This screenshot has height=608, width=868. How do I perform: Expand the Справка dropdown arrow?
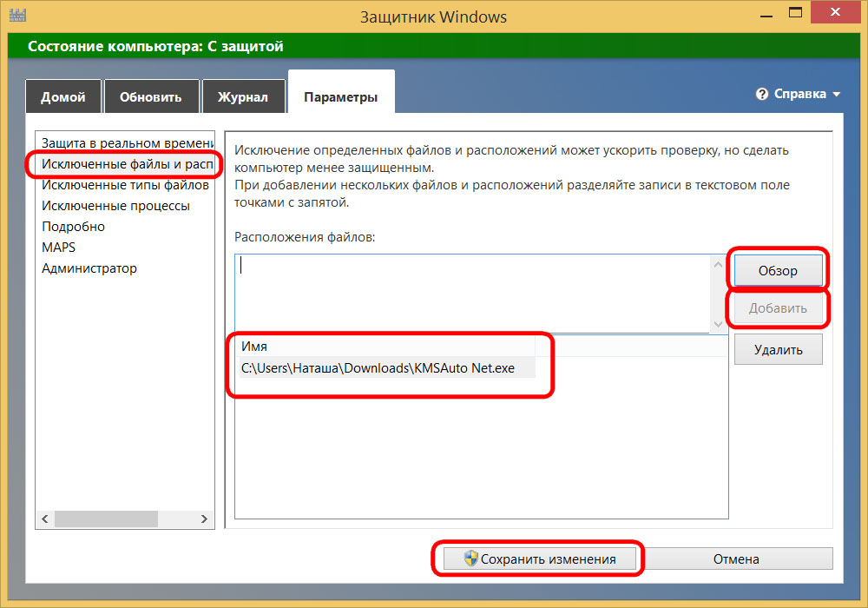(x=837, y=94)
